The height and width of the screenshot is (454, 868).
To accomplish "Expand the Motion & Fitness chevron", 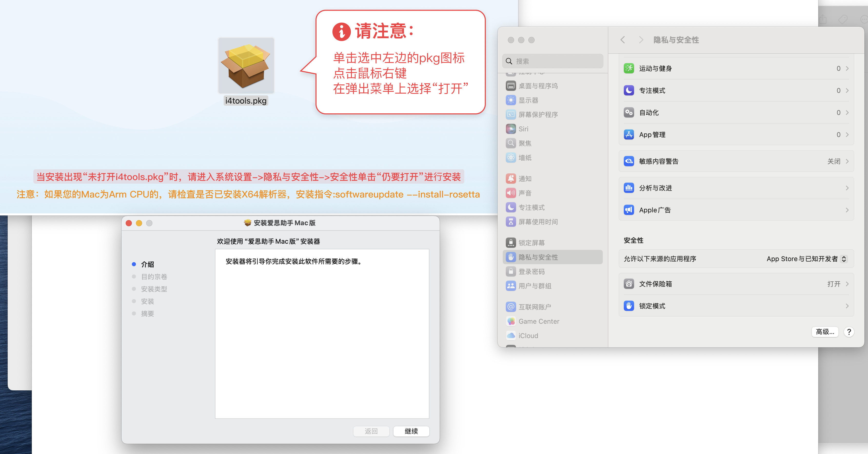I will (847, 68).
